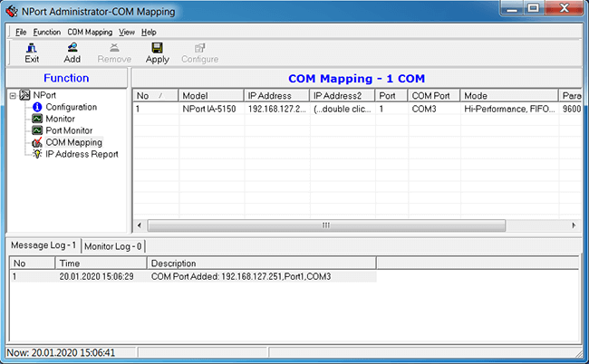Screen dimensions: 589x364
Task: Click the Port Monitor tree icon
Action: click(x=37, y=130)
